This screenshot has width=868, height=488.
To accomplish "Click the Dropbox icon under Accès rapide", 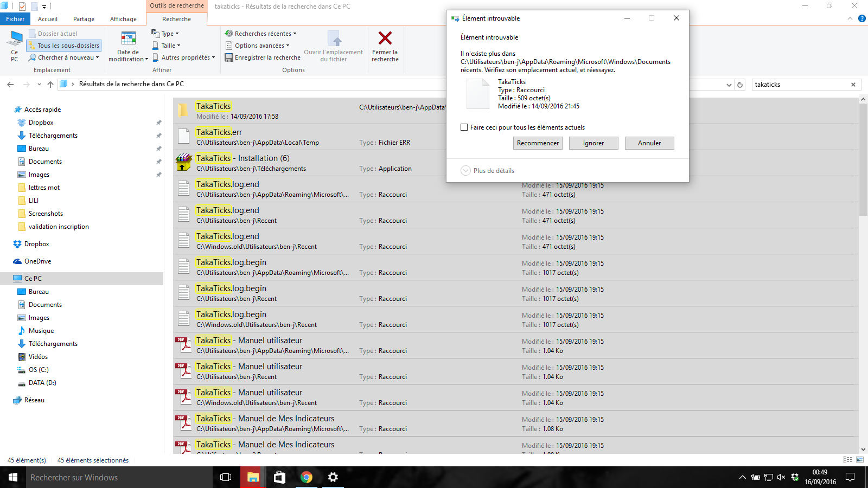I will point(22,123).
